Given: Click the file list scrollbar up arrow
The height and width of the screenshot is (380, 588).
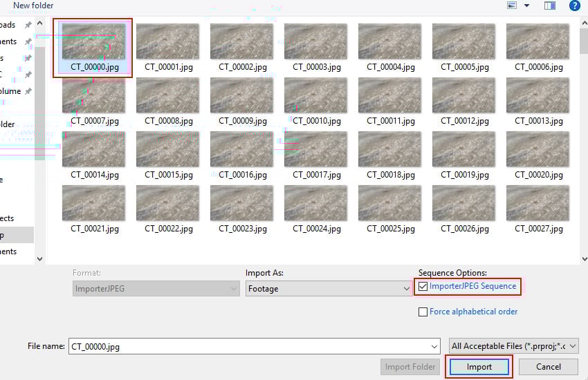Looking at the screenshot, I should 585,23.
